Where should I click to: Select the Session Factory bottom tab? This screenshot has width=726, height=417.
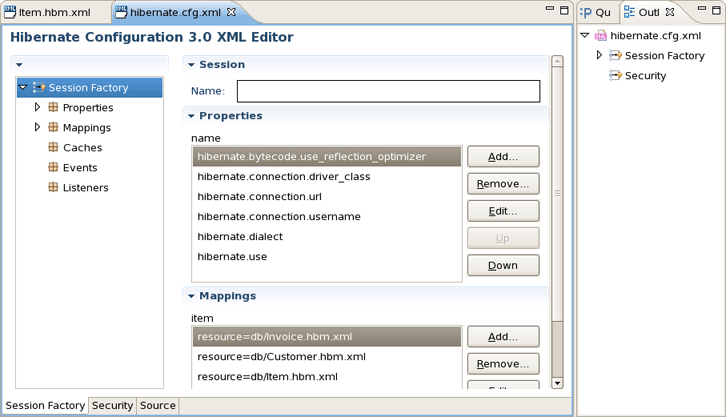45,405
